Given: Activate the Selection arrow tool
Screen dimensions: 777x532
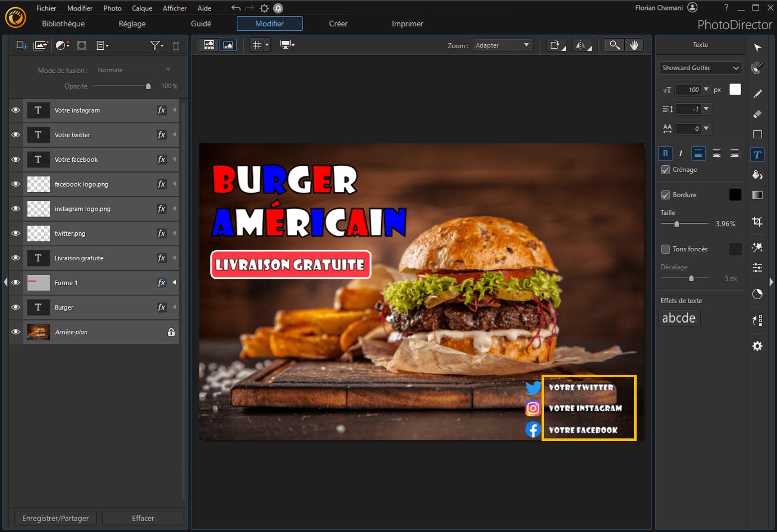Looking at the screenshot, I should [757, 47].
